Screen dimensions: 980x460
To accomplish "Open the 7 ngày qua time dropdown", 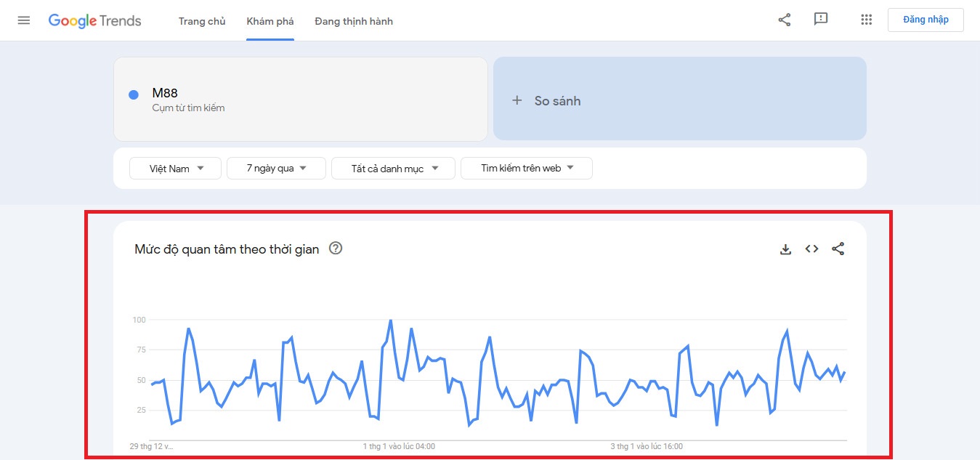I will click(276, 169).
